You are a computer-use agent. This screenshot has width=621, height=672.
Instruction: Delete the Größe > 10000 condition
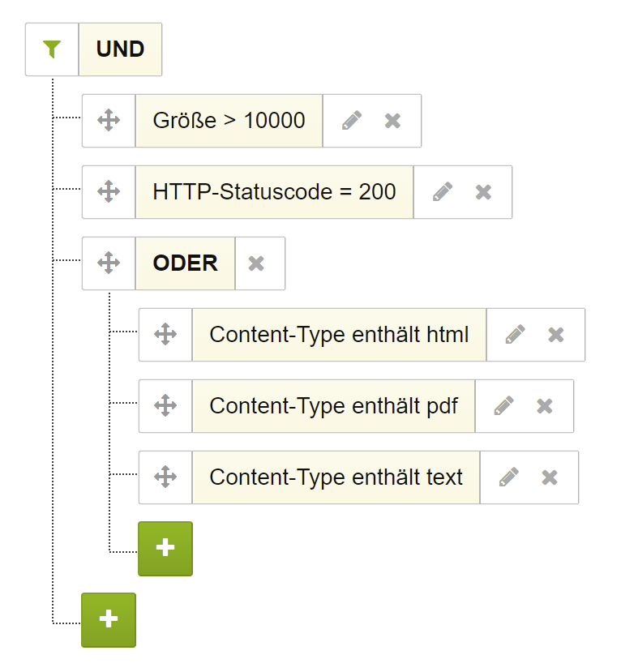pyautogui.click(x=392, y=121)
